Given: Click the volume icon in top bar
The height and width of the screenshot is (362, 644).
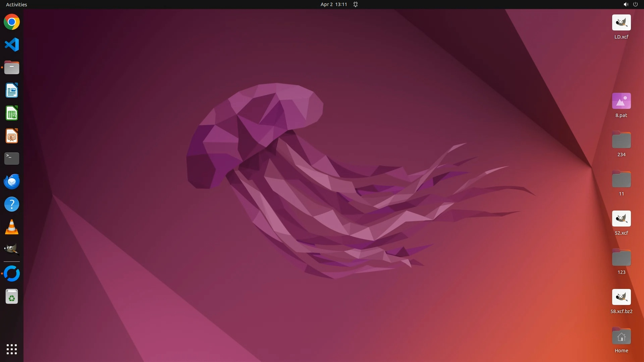Looking at the screenshot, I should click(x=626, y=4).
